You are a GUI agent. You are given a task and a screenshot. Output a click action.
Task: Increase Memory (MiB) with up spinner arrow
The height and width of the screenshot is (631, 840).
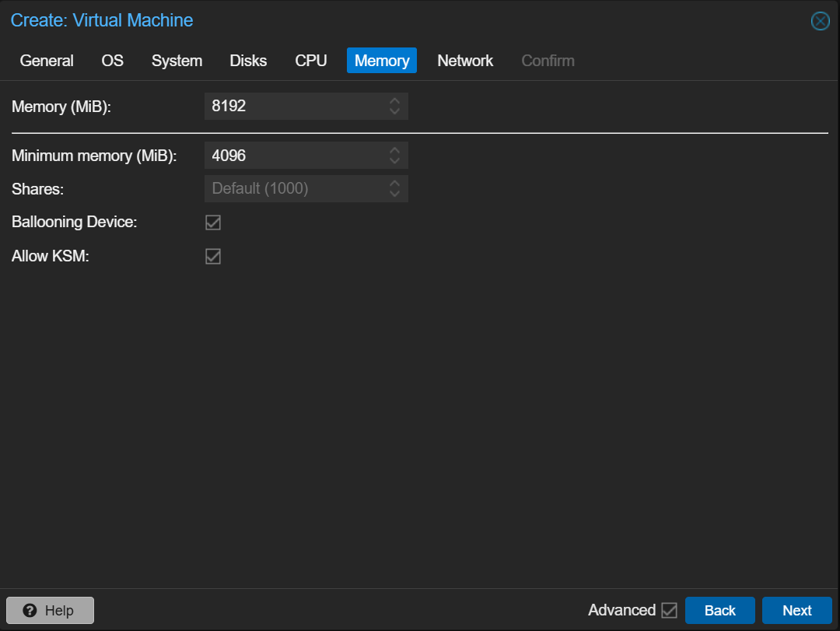pyautogui.click(x=394, y=101)
